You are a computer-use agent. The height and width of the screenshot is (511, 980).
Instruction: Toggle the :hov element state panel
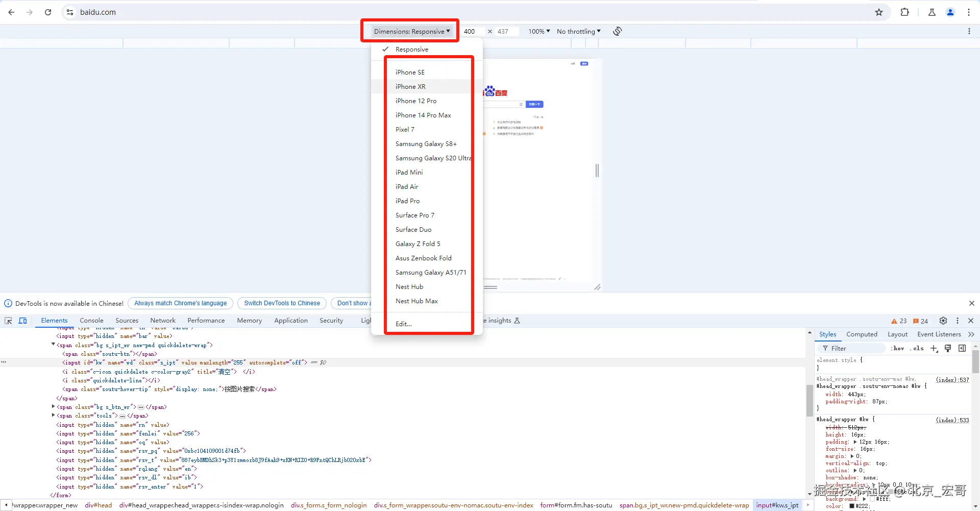pyautogui.click(x=898, y=348)
